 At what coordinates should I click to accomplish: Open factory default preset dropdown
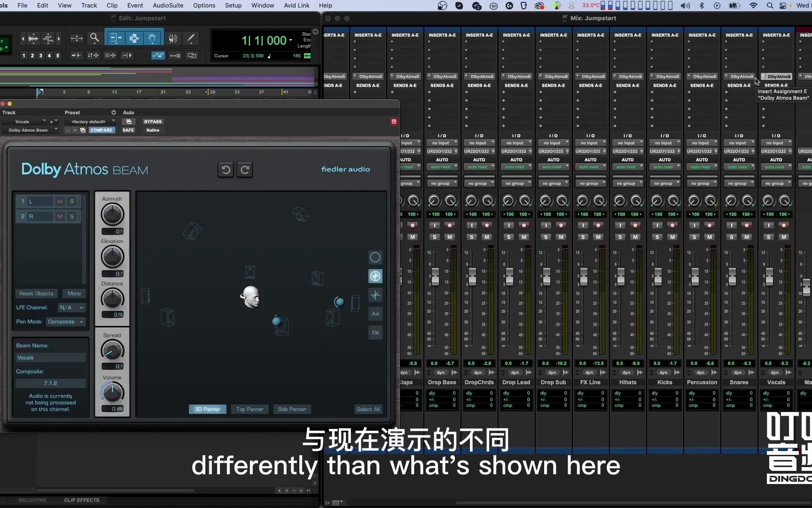pos(91,122)
